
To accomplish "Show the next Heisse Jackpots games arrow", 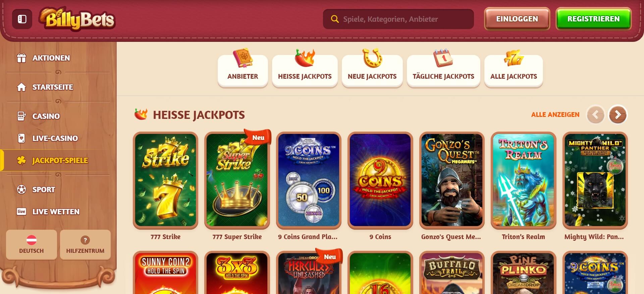I will [x=618, y=115].
